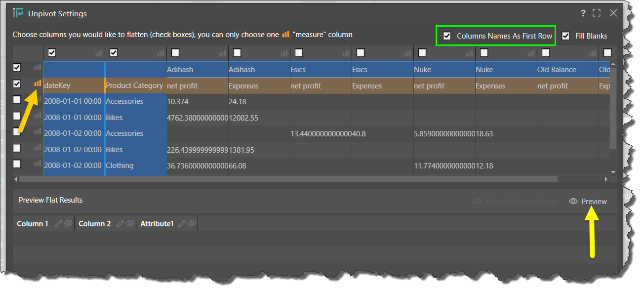
Task: Click the pencil rename icon next to Attribute1
Action: point(182,224)
